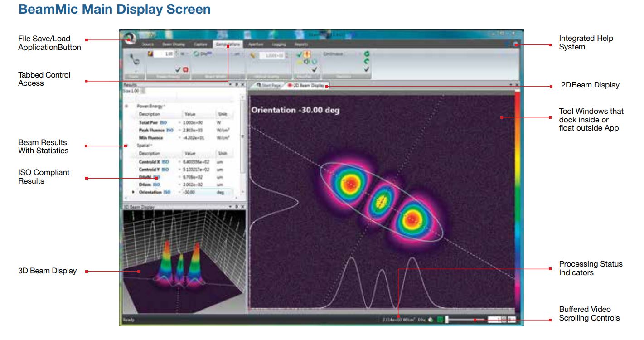Open the um units dropdown in Beam Width group
Image resolution: width=644 pixels, height=340 pixels.
point(238,54)
